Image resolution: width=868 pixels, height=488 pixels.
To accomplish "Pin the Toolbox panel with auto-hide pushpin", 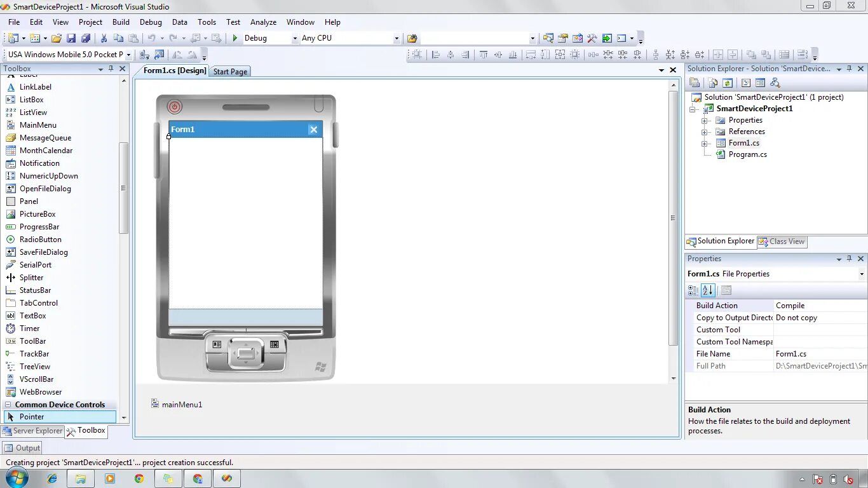I will (x=111, y=69).
